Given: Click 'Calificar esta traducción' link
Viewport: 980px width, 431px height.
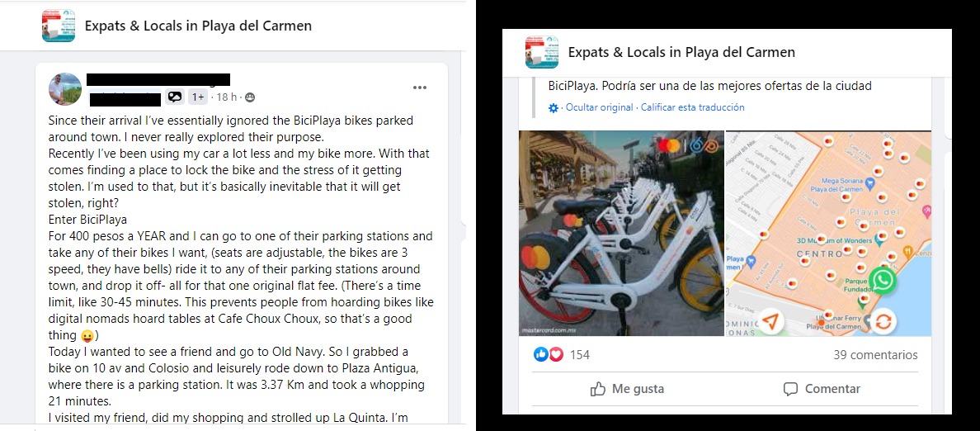Looking at the screenshot, I should [692, 107].
